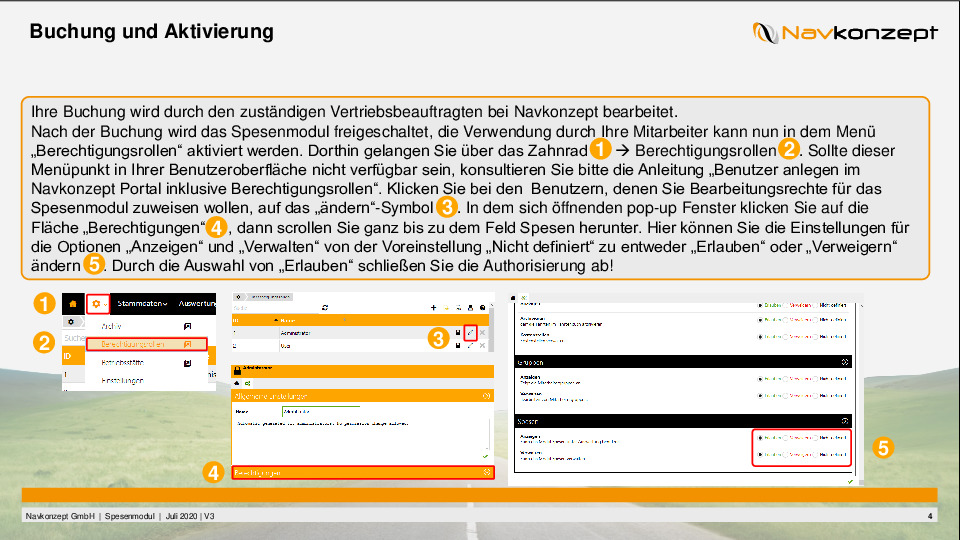960x540 pixels.
Task: Sort the roles table by the Name column
Action: tap(288, 320)
